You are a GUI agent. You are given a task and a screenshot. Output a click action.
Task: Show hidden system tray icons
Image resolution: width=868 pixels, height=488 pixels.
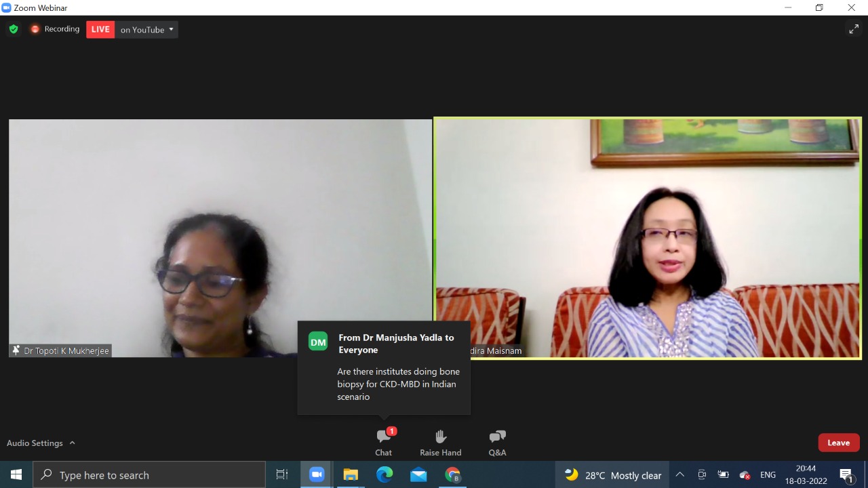[679, 475]
